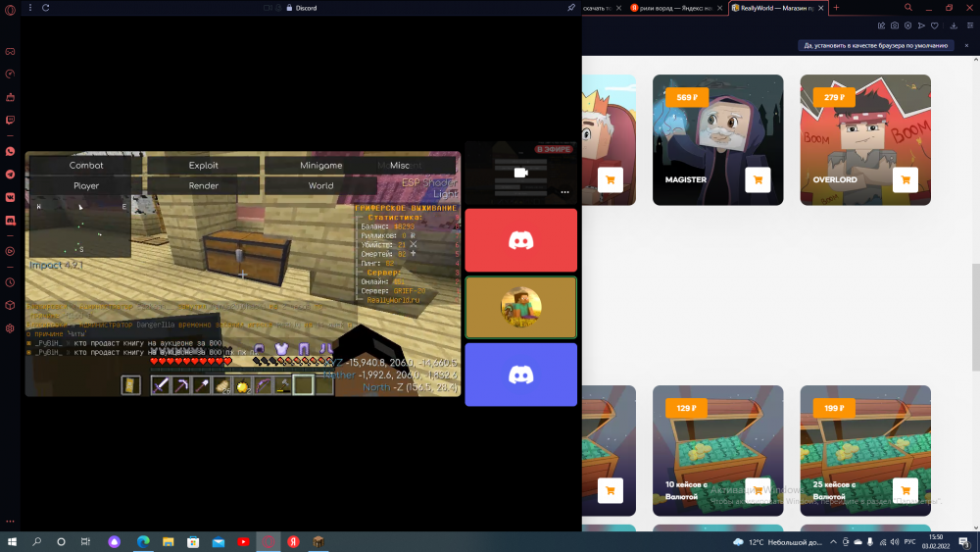Click Player category in stream view
The height and width of the screenshot is (552, 980).
[86, 185]
